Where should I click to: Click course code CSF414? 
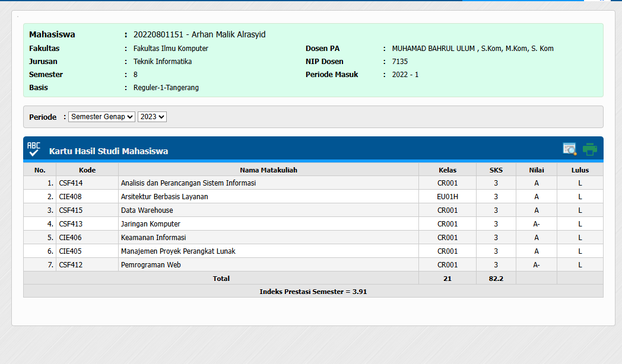71,183
